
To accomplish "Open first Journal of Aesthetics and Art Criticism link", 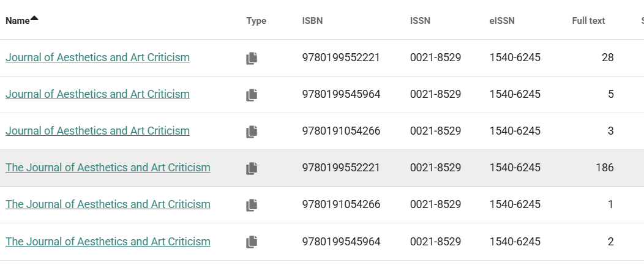I will (x=98, y=58).
